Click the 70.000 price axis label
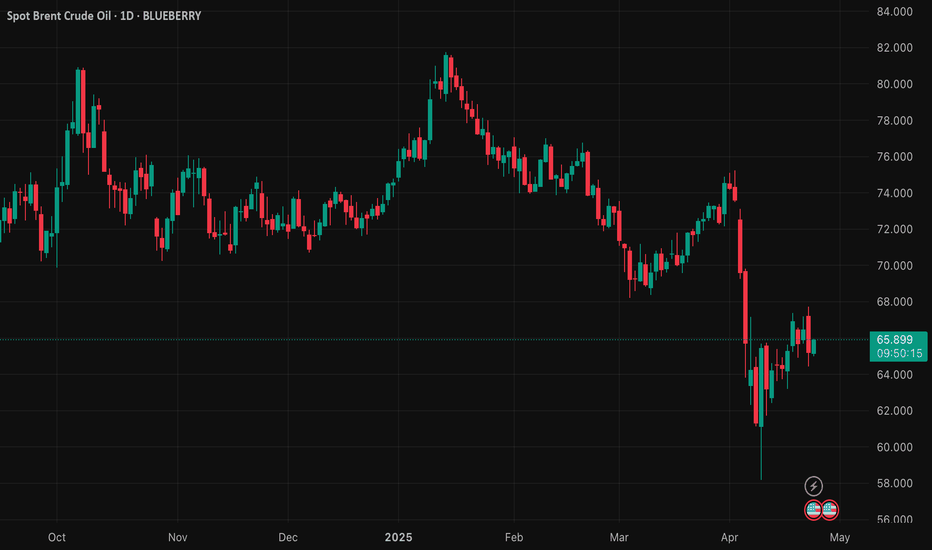Image resolution: width=932 pixels, height=550 pixels. [895, 265]
